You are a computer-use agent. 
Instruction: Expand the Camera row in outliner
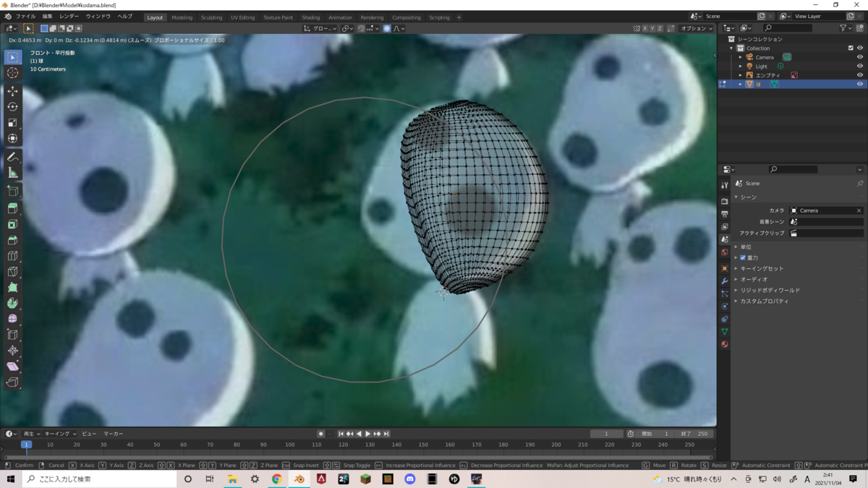(x=740, y=57)
